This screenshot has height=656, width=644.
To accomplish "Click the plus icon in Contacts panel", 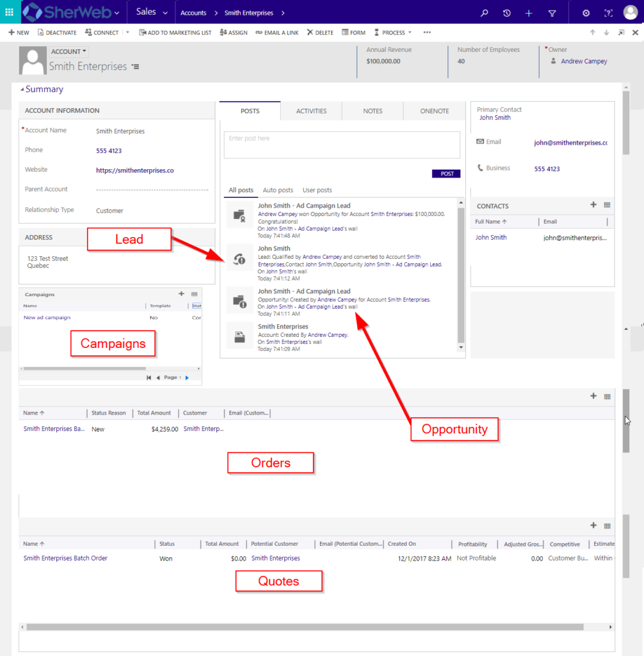I will tap(593, 205).
